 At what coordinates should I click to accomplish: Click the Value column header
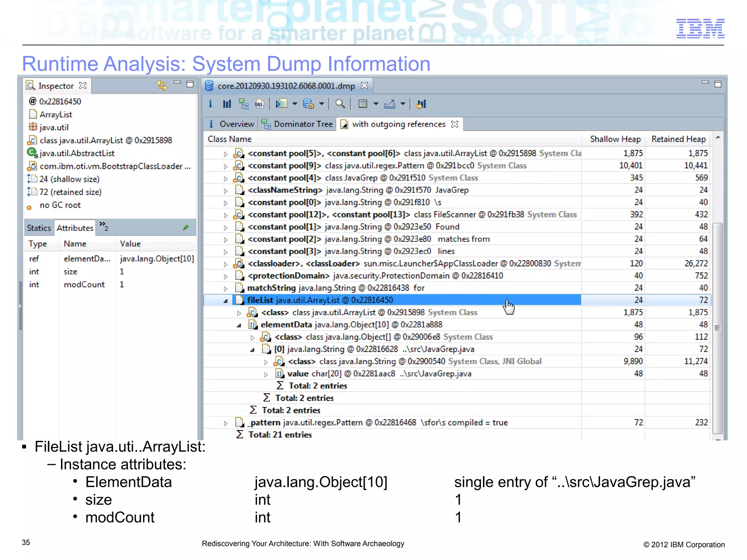click(x=156, y=244)
